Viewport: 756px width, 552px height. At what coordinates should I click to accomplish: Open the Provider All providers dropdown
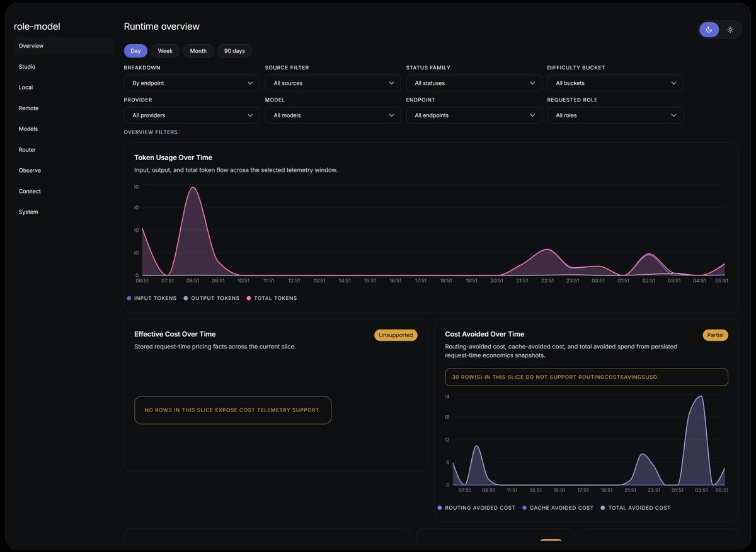pos(192,115)
